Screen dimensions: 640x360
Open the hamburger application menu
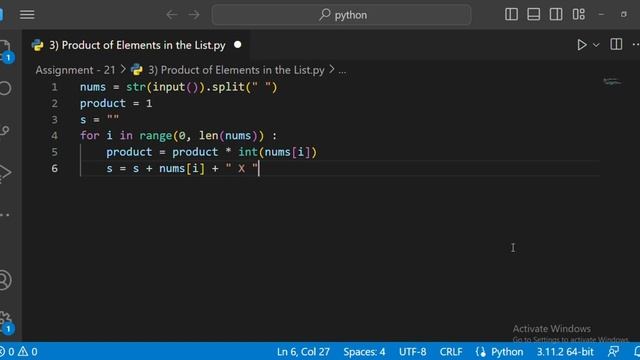pyautogui.click(x=27, y=15)
